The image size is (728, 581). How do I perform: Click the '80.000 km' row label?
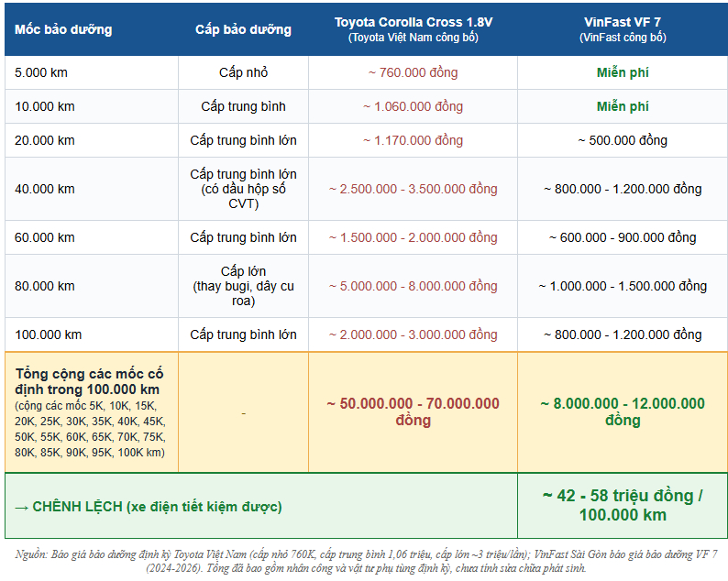tap(45, 286)
